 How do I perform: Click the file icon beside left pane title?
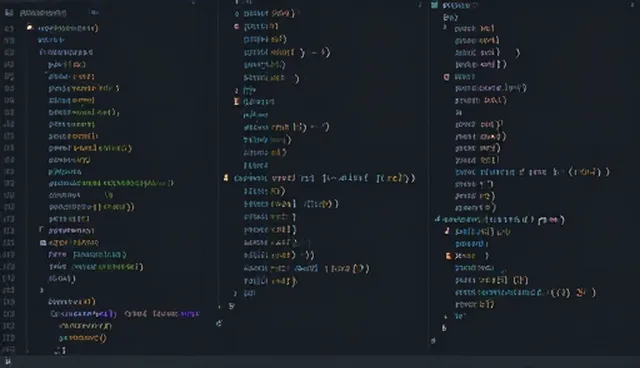(x=9, y=13)
